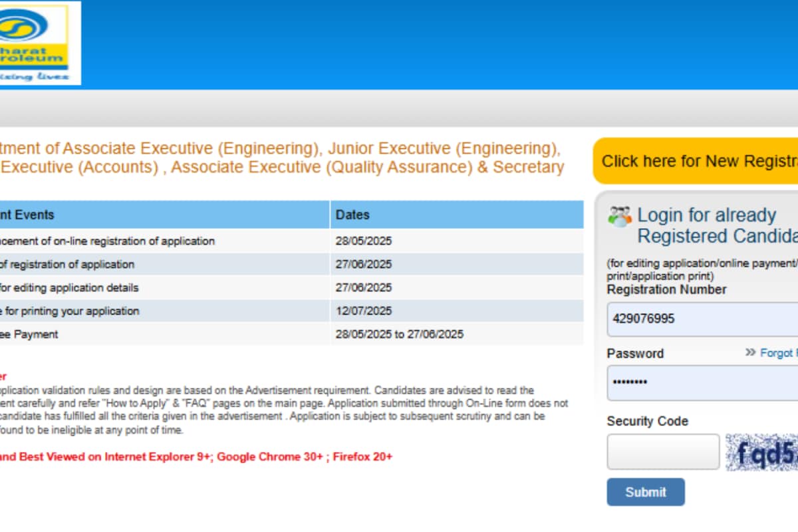798x532 pixels.
Task: Click the 'Password' label
Action: [635, 353]
